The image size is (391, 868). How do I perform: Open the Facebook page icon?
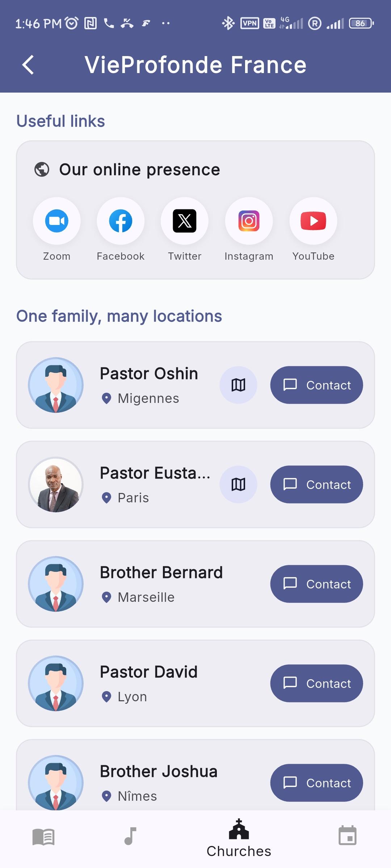pos(121,221)
